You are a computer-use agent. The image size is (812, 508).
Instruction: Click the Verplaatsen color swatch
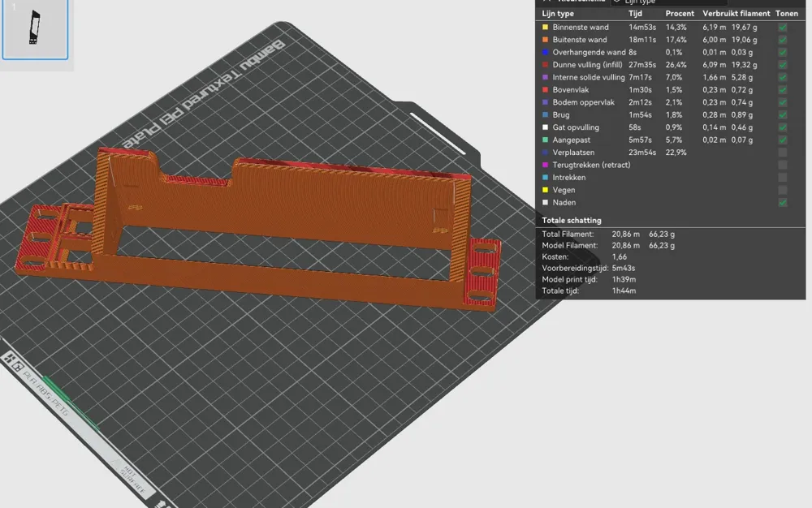[545, 153]
